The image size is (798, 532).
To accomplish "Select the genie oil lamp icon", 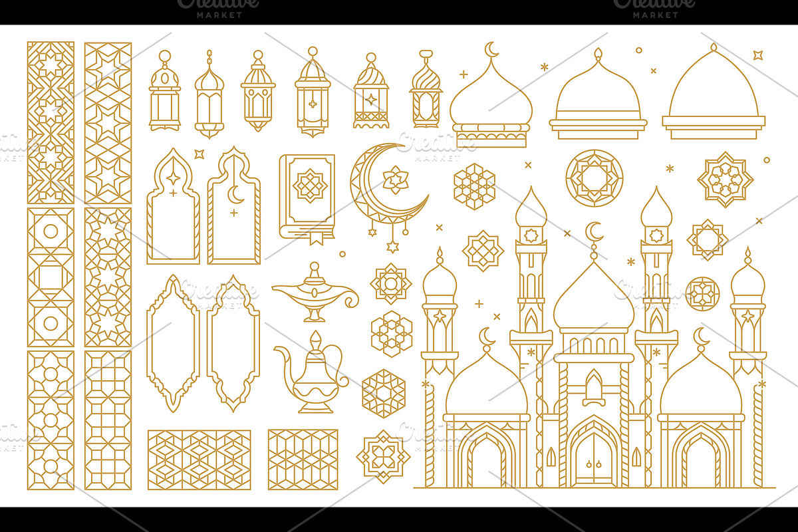I will point(315,291).
